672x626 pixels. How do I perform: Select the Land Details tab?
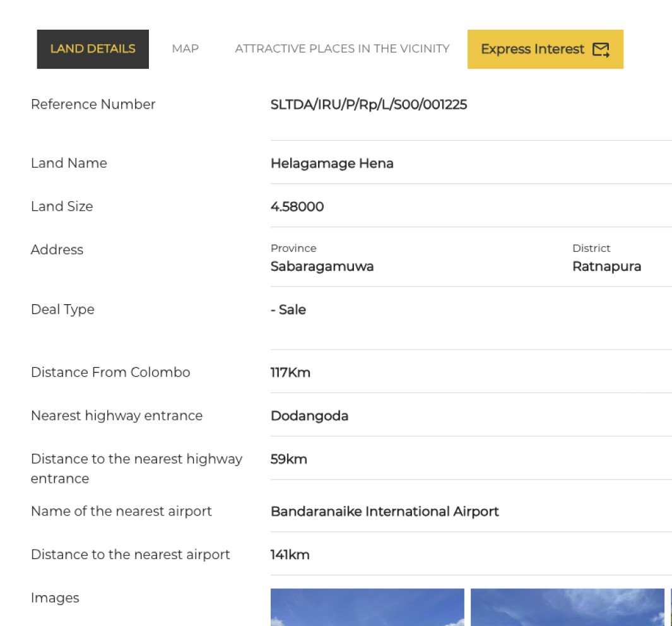pos(93,49)
